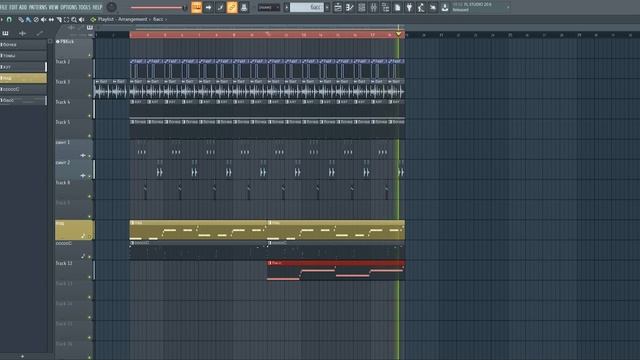This screenshot has width=640, height=360.
Task: Select the Draw pencil tool
Action: click(21, 19)
